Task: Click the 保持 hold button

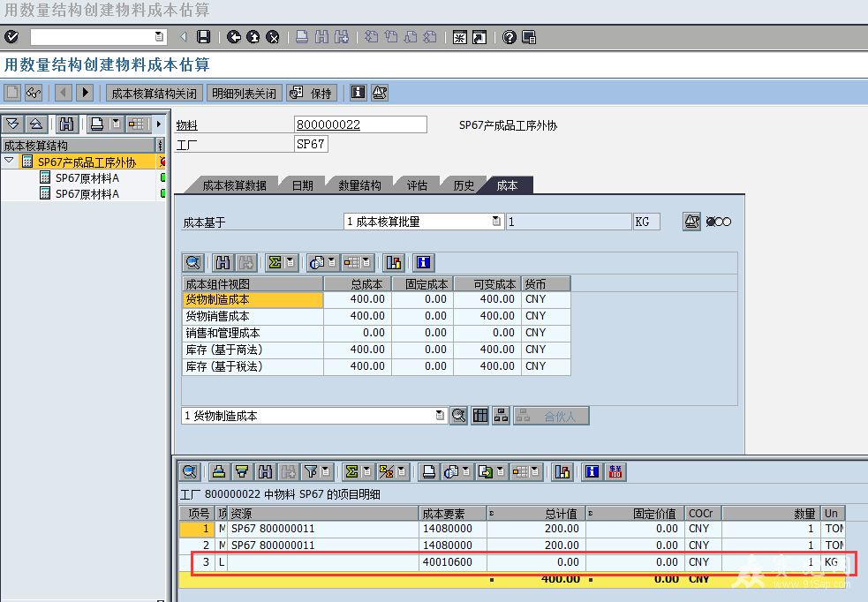Action: [x=312, y=93]
